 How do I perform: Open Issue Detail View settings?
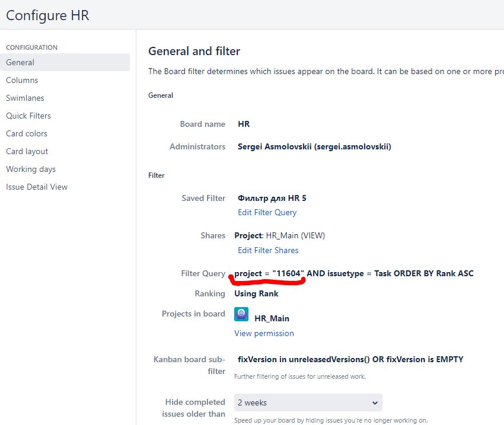37,187
